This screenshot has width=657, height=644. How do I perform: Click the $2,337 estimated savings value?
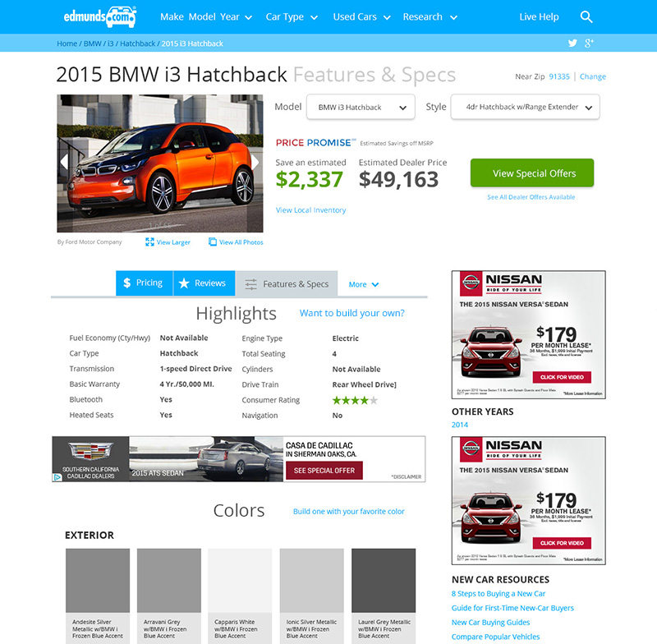[x=310, y=180]
